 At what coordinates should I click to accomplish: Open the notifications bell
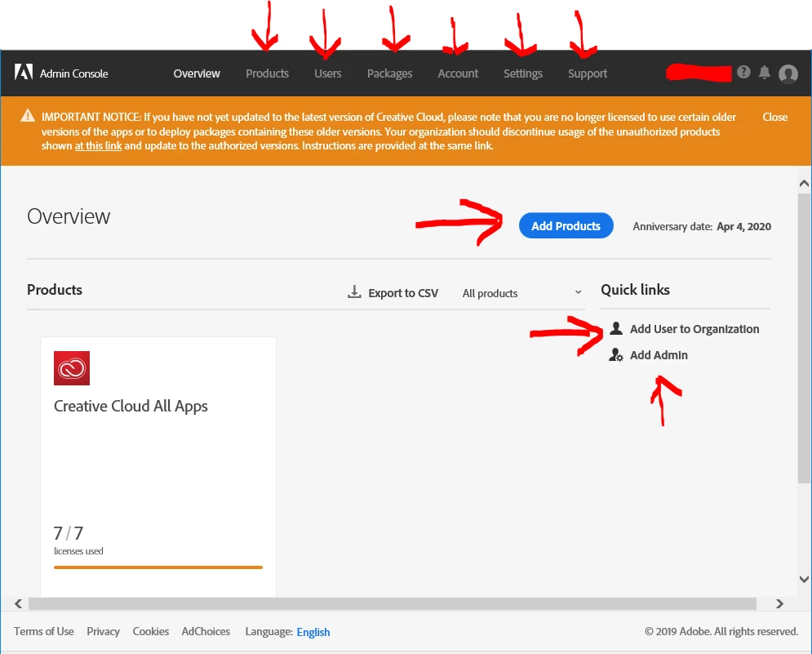click(765, 73)
